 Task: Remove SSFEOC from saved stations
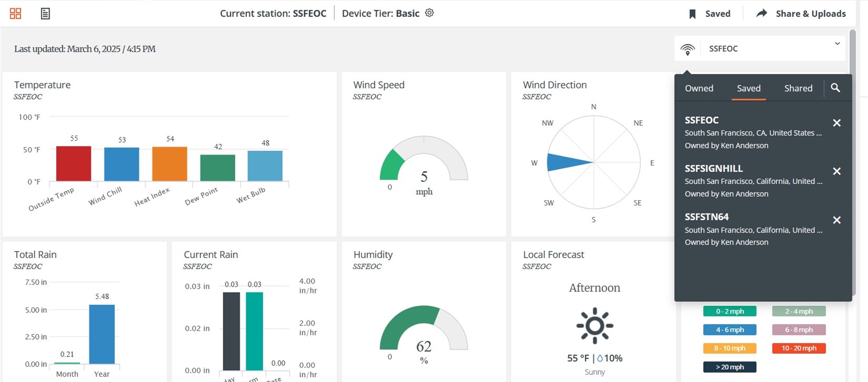(837, 123)
